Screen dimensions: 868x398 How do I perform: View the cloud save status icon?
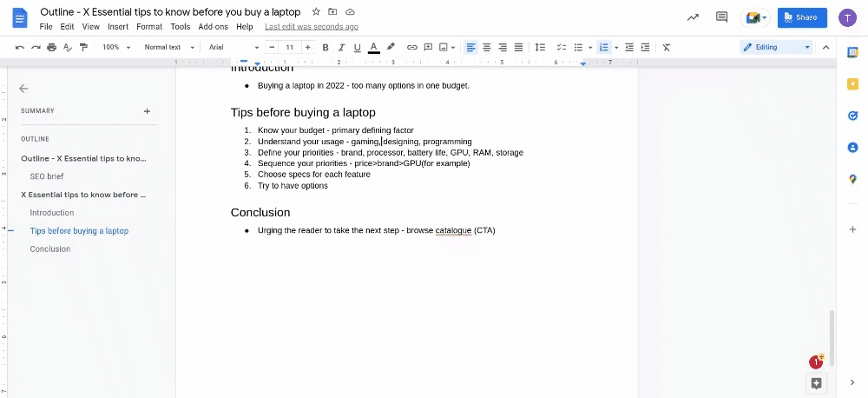[350, 11]
